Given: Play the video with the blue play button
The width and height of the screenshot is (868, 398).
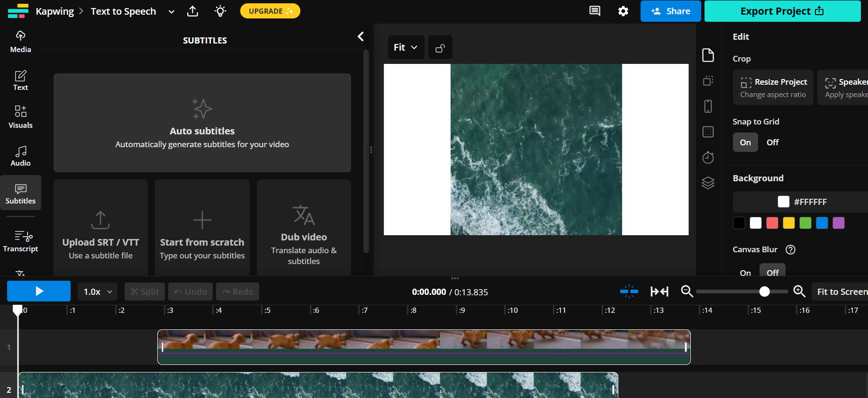Looking at the screenshot, I should [39, 291].
